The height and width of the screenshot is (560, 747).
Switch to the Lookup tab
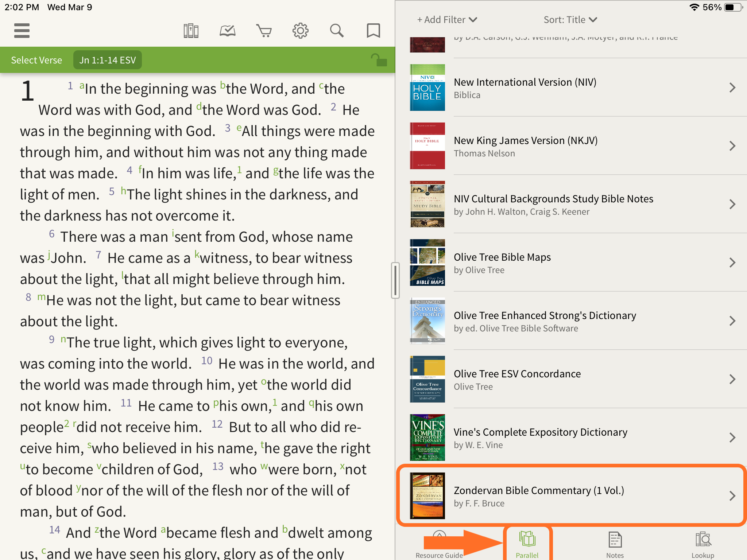(x=703, y=545)
